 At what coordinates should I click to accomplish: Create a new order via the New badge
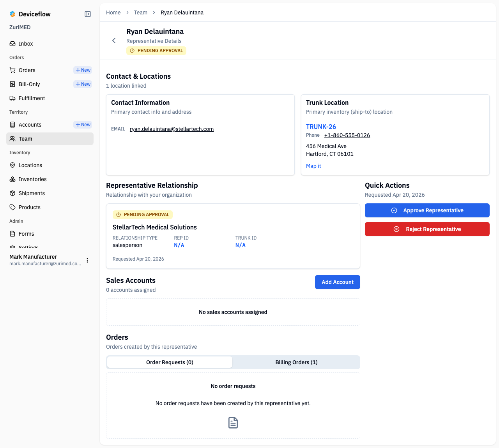tap(83, 70)
